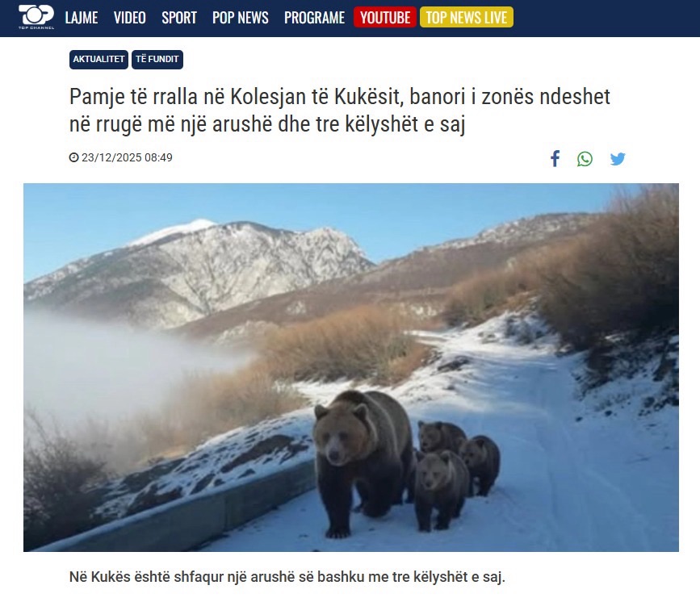The image size is (700, 602).
Task: Share the article via WhatsApp
Action: pos(585,159)
